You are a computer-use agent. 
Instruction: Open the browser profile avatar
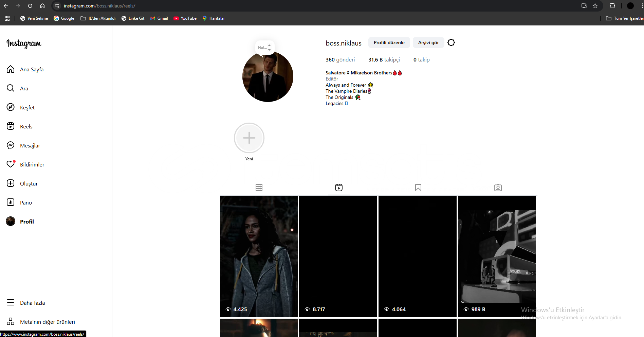(630, 6)
